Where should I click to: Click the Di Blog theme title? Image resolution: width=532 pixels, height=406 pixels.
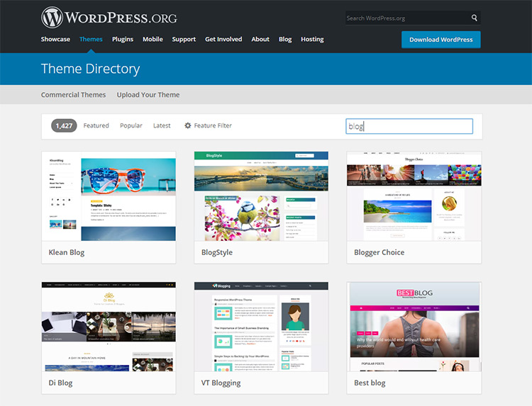point(60,383)
